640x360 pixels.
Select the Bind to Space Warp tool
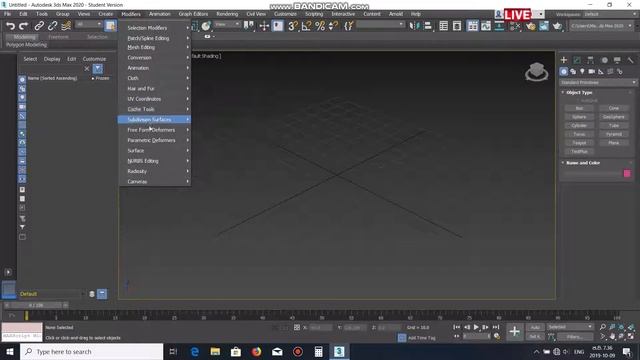tap(66, 26)
